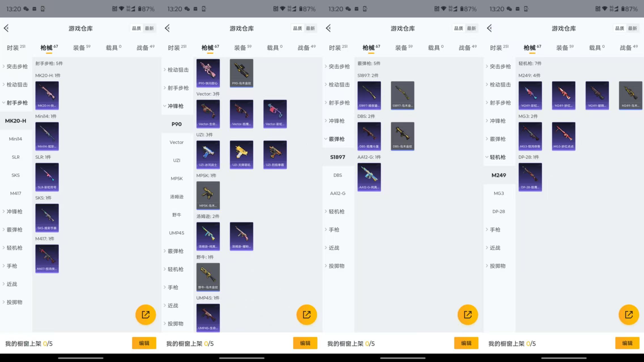Viewport: 644px width, 362px height.
Task: Switch to 战备 tab on 射手步枪 screen
Action: tap(146, 48)
